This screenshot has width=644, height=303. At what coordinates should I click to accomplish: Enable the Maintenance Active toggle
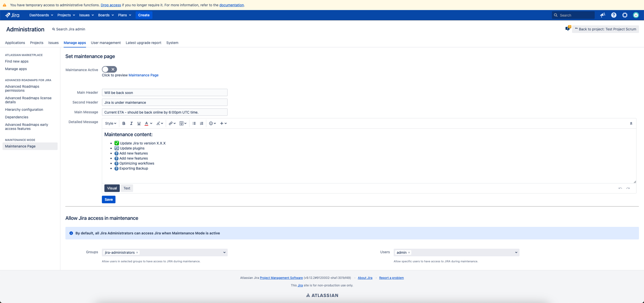tap(109, 69)
